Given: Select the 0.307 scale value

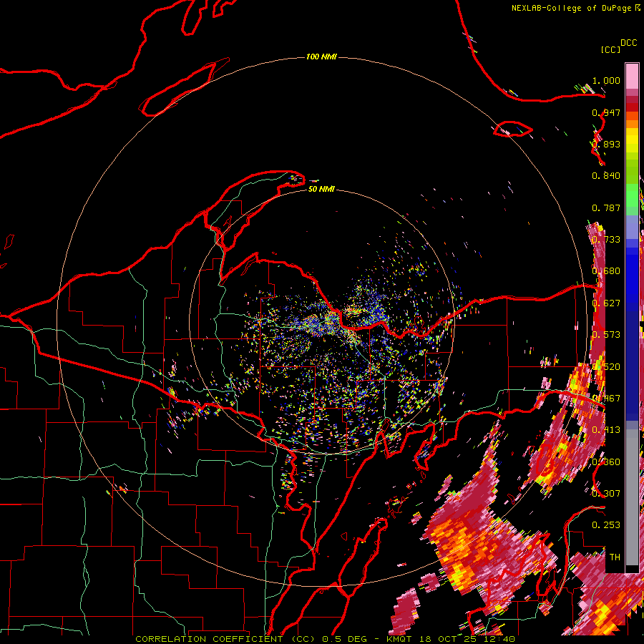Looking at the screenshot, I should pos(606,493).
